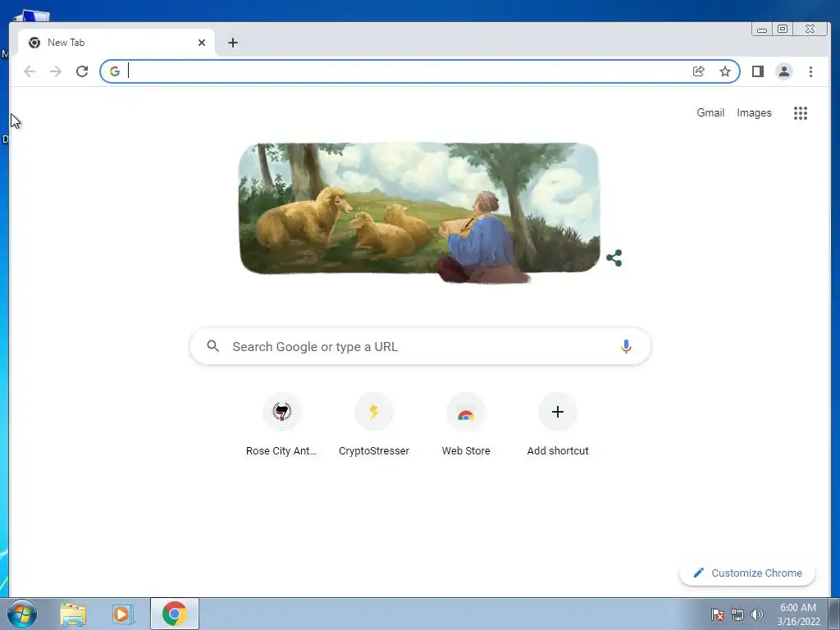The height and width of the screenshot is (630, 840).
Task: Open the Action Center flag icon
Action: coord(718,614)
